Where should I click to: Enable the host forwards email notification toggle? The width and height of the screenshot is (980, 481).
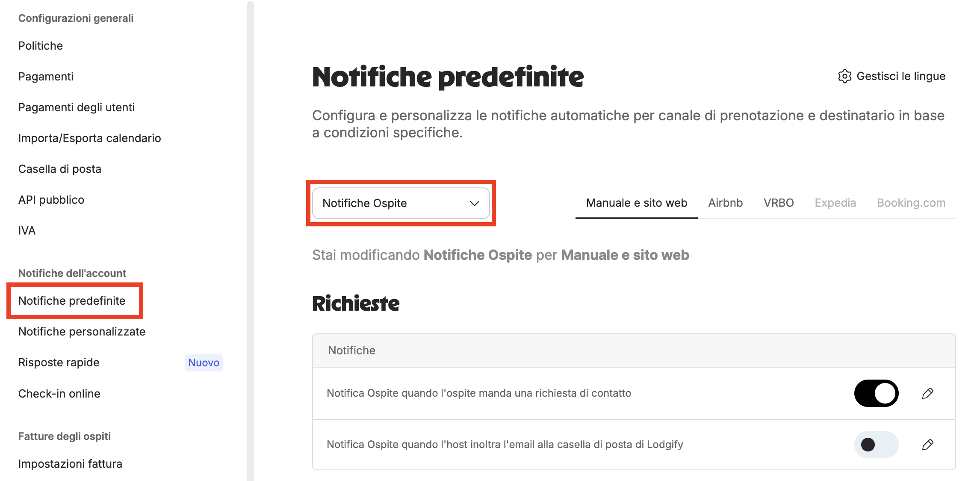tap(876, 445)
